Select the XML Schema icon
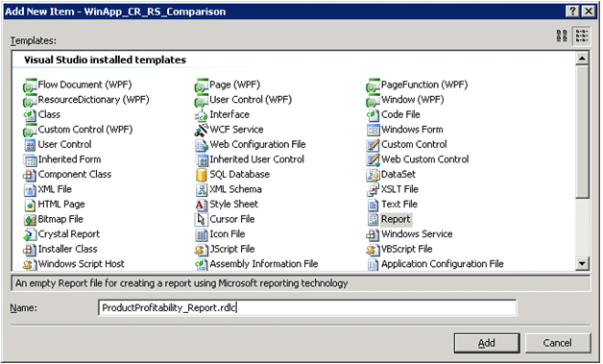 point(201,189)
